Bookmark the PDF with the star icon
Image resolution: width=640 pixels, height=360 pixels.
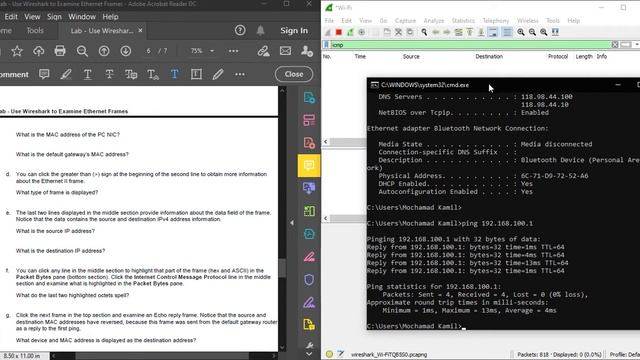pyautogui.click(x=17, y=51)
